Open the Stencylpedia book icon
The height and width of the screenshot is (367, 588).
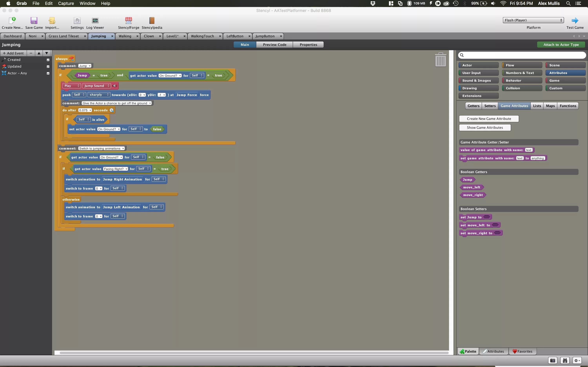click(x=152, y=20)
